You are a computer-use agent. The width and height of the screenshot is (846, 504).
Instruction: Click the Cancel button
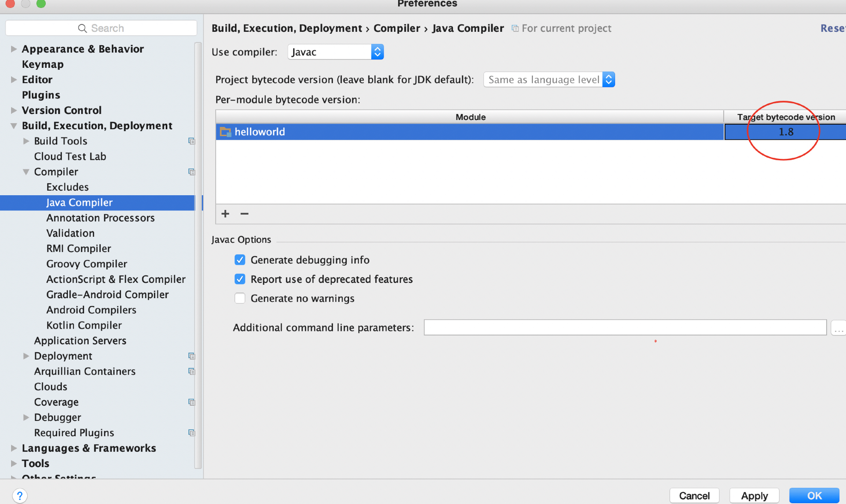coord(694,496)
